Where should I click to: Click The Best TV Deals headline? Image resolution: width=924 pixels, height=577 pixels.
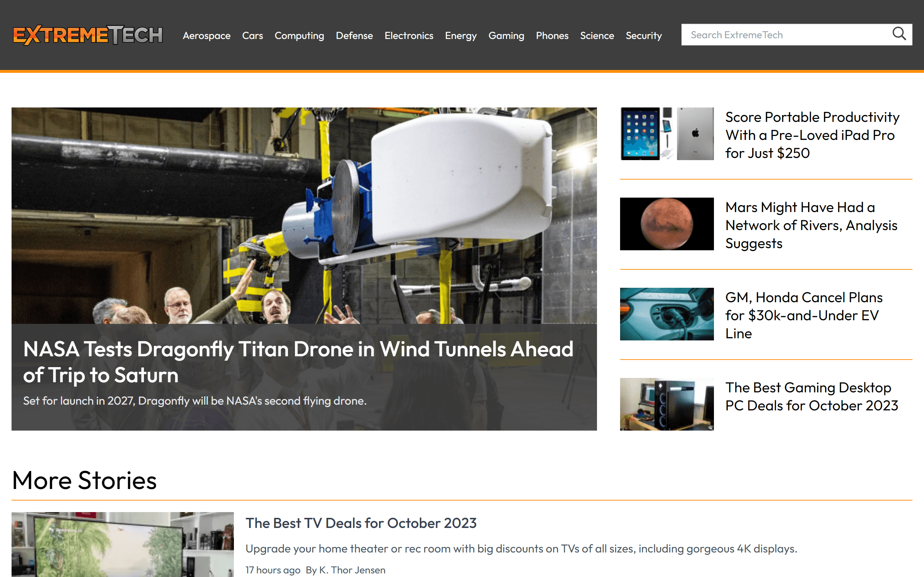(x=361, y=523)
